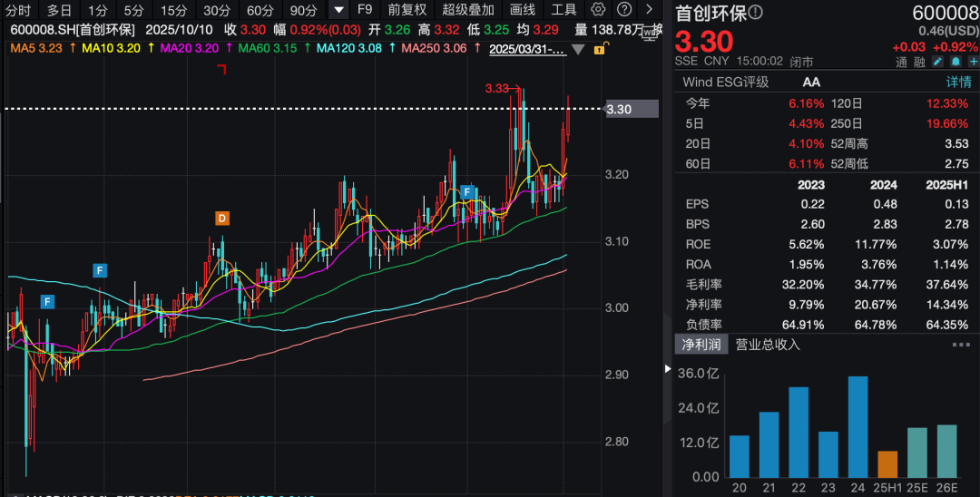This screenshot has width=980, height=497.
Task: Click the orange D dividend marker
Action: 222,218
